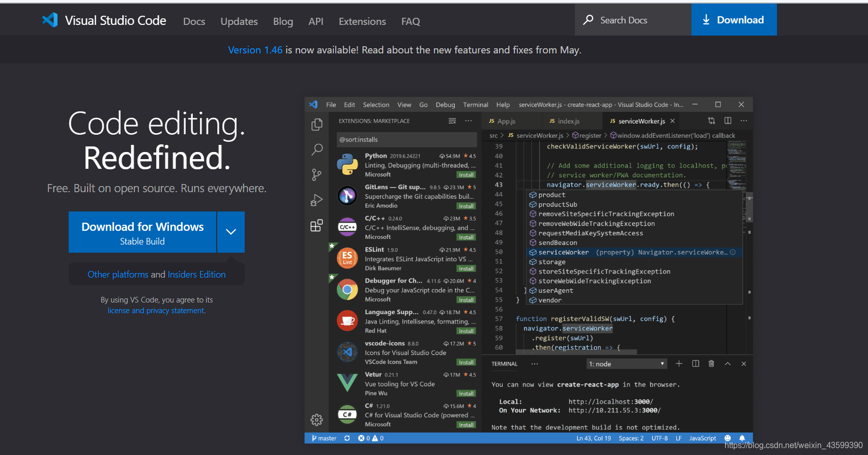Open the download options dropdown arrow

tap(231, 232)
